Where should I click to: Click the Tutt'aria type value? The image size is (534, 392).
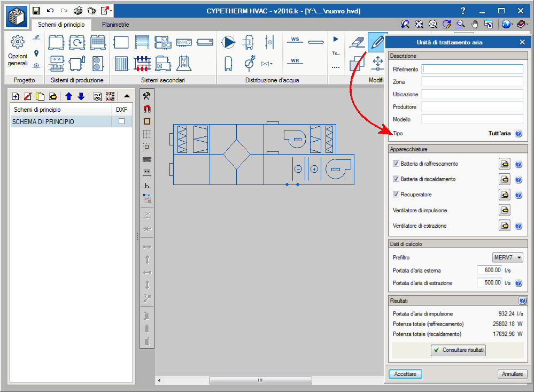[x=499, y=133]
